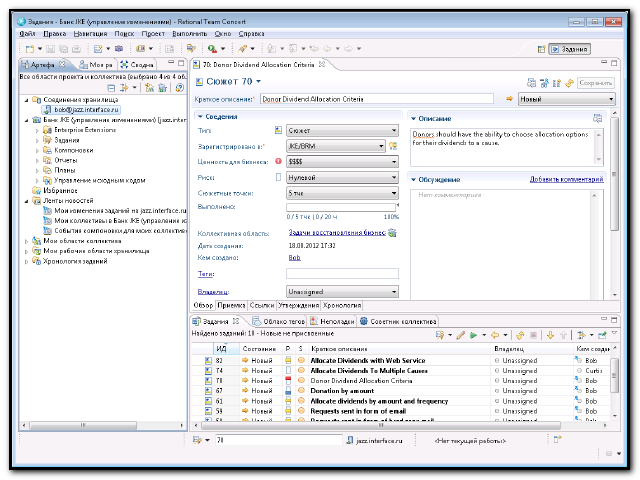This screenshot has height=480, width=640.
Task: Click the Сохранить button
Action: pos(596,83)
